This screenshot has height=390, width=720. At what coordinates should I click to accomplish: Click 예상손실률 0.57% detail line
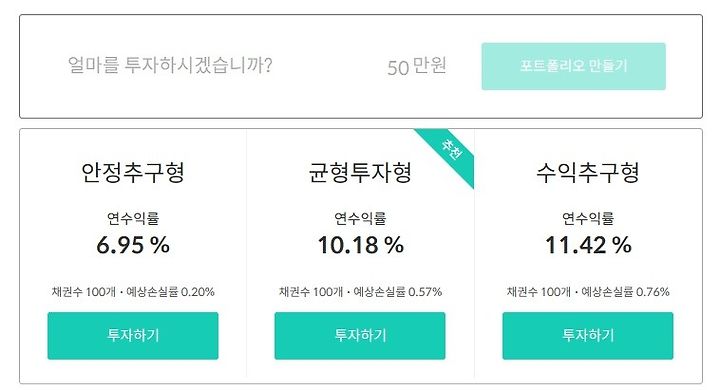click(397, 292)
